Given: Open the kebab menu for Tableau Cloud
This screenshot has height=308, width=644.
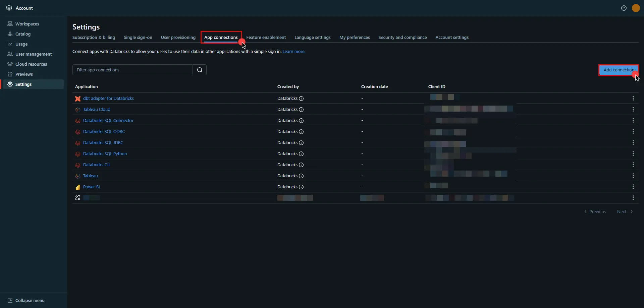Looking at the screenshot, I should tap(634, 109).
